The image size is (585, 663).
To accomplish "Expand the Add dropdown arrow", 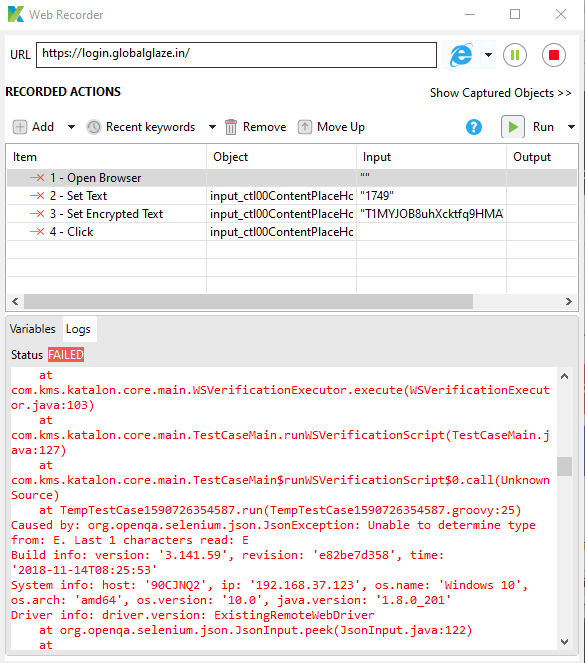I will point(71,127).
